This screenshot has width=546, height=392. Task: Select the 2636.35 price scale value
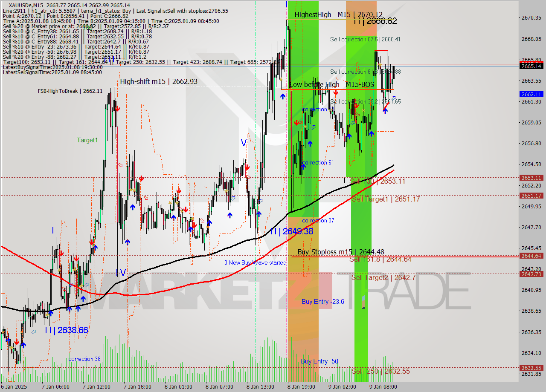531,332
